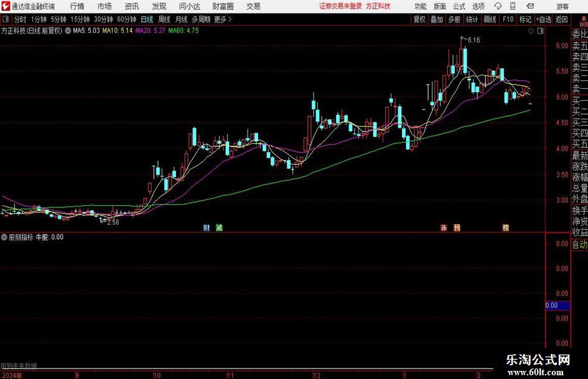Screen dimensions: 588x379
Task: Click the 叠加 overlay button
Action: [x=437, y=19]
